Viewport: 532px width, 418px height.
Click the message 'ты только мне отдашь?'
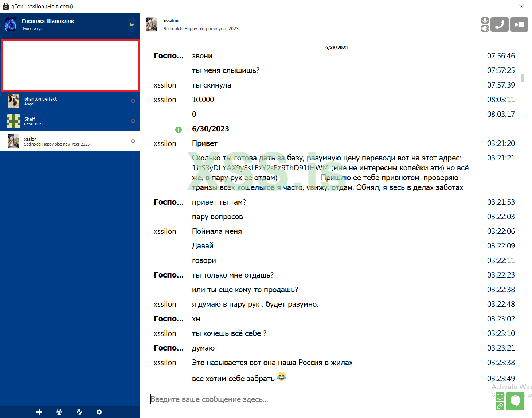(233, 275)
